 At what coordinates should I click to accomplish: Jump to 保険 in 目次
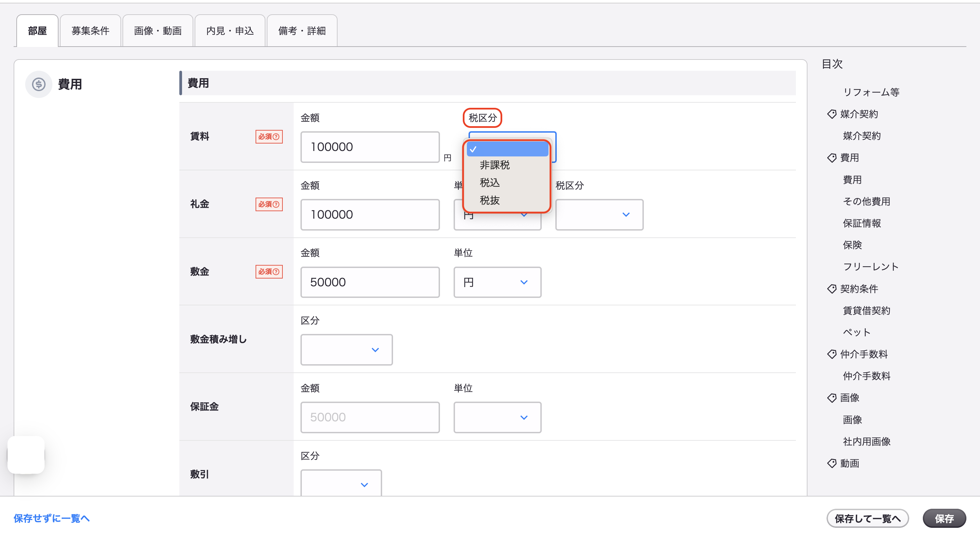pyautogui.click(x=852, y=245)
